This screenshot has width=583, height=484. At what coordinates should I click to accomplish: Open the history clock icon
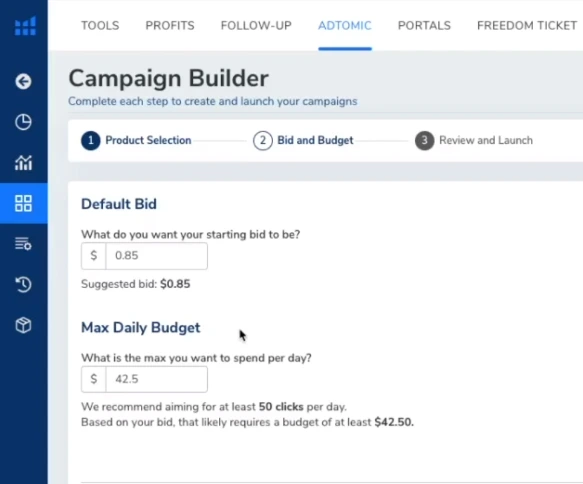point(23,285)
